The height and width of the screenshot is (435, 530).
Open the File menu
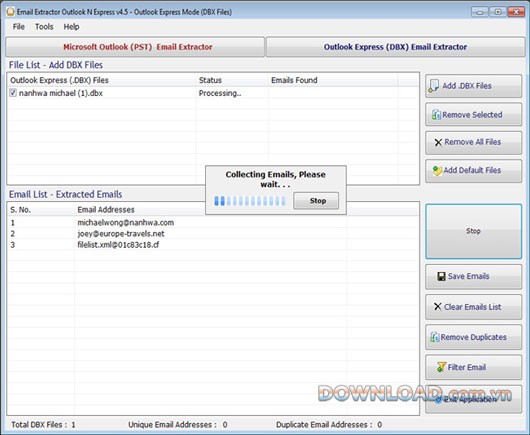click(x=19, y=27)
